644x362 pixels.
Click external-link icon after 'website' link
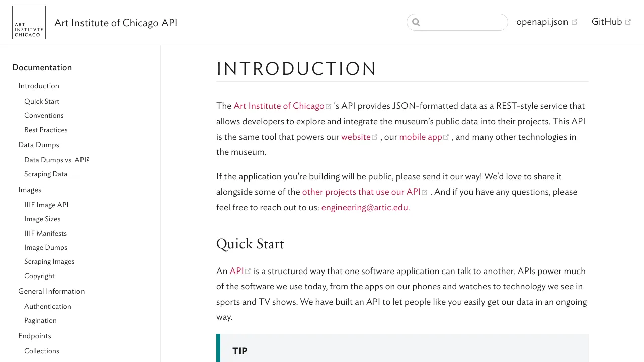(375, 137)
